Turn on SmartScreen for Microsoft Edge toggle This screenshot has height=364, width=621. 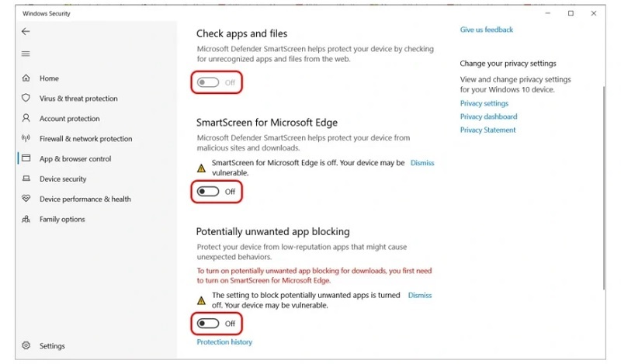pyautogui.click(x=209, y=192)
